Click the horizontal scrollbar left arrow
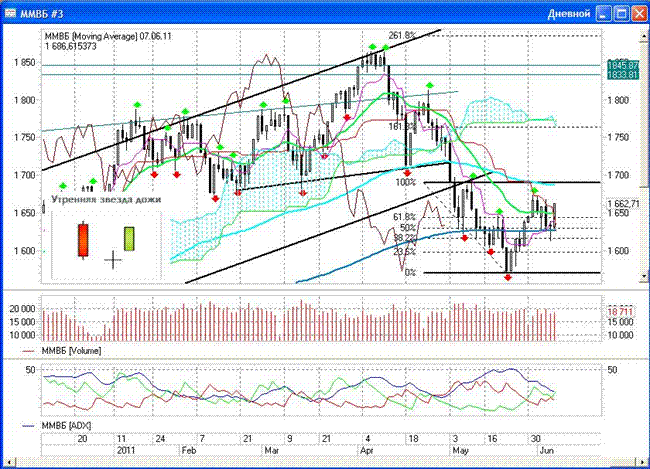650x469 pixels. pyautogui.click(x=8, y=462)
